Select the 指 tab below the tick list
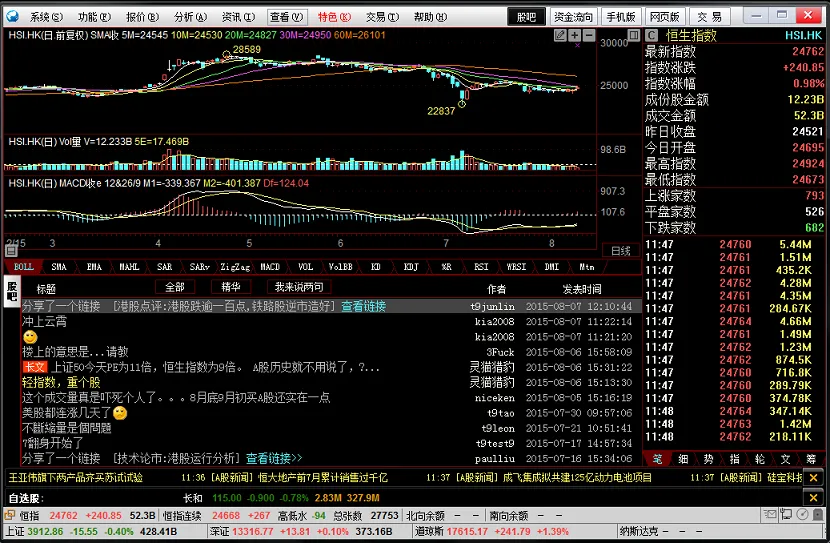This screenshot has height=543, width=830. coord(734,459)
